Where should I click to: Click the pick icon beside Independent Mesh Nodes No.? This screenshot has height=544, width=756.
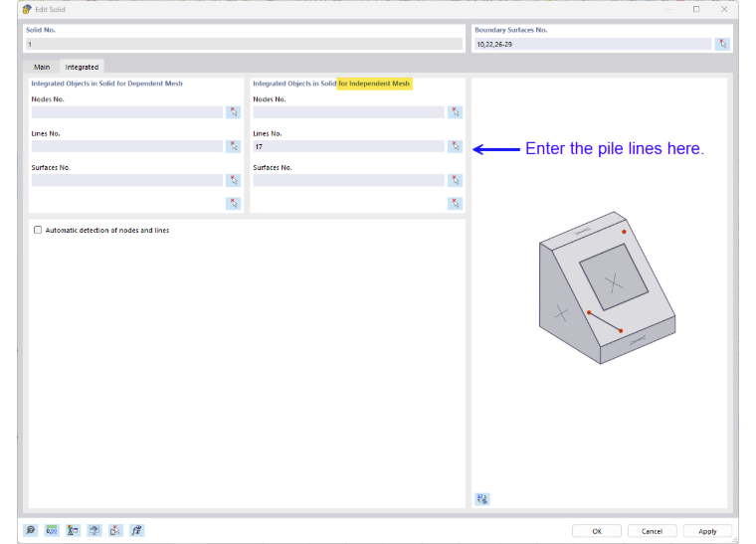pyautogui.click(x=455, y=112)
